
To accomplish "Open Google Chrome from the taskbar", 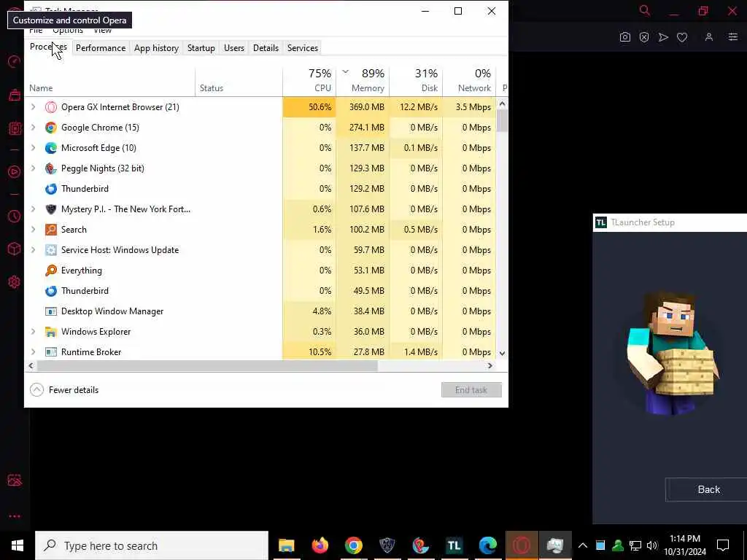I will coord(354,545).
